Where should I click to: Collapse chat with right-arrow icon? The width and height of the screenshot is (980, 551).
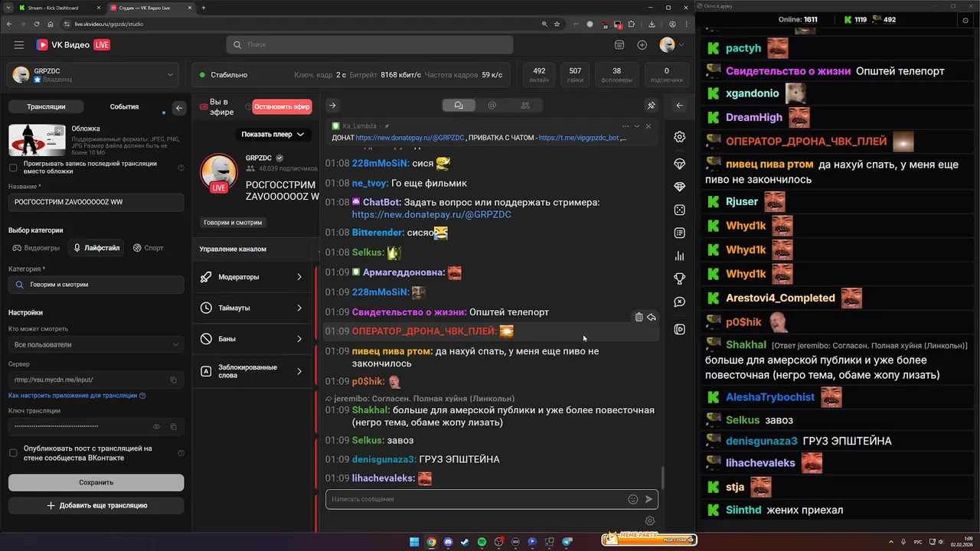point(332,106)
